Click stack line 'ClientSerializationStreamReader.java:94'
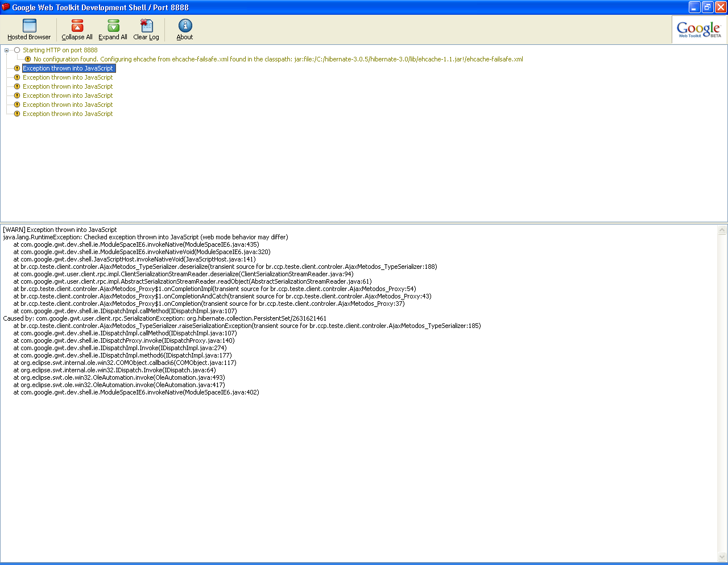 point(184,274)
